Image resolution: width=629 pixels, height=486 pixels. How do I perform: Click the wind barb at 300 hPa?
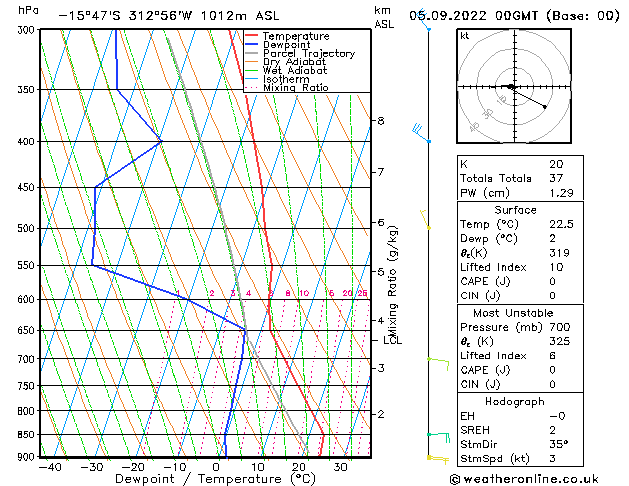coord(424,20)
